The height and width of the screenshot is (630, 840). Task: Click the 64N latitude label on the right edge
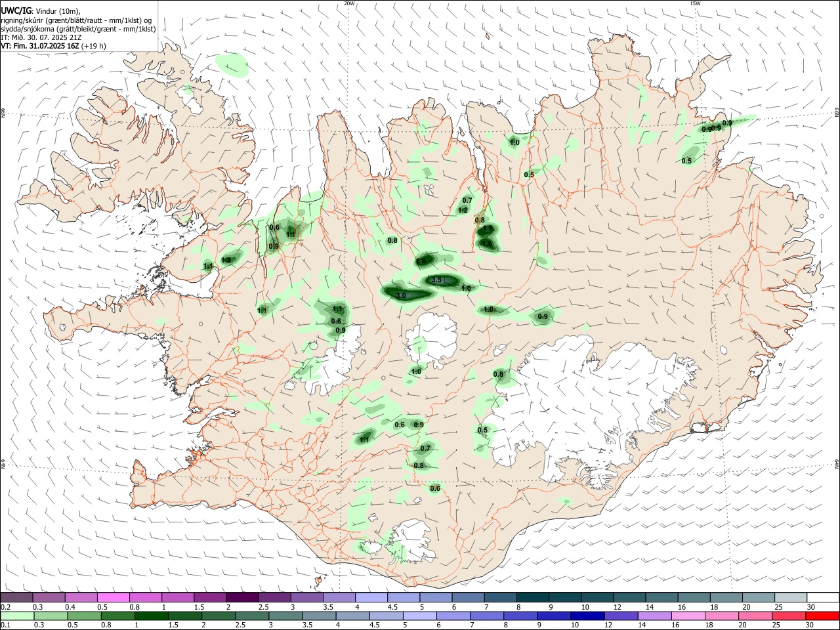[837, 463]
